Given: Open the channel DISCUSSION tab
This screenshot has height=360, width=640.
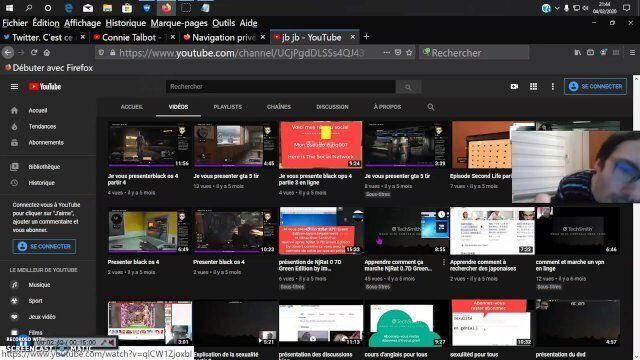Looking at the screenshot, I should (x=332, y=107).
